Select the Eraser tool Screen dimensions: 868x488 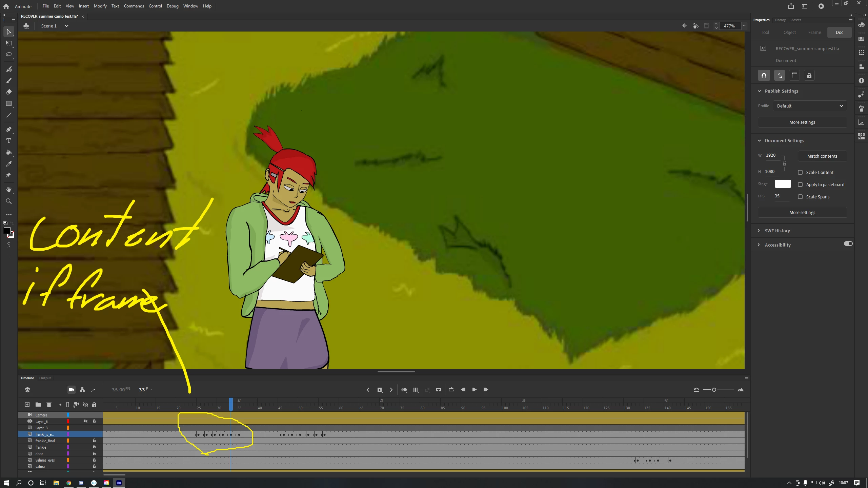(9, 92)
